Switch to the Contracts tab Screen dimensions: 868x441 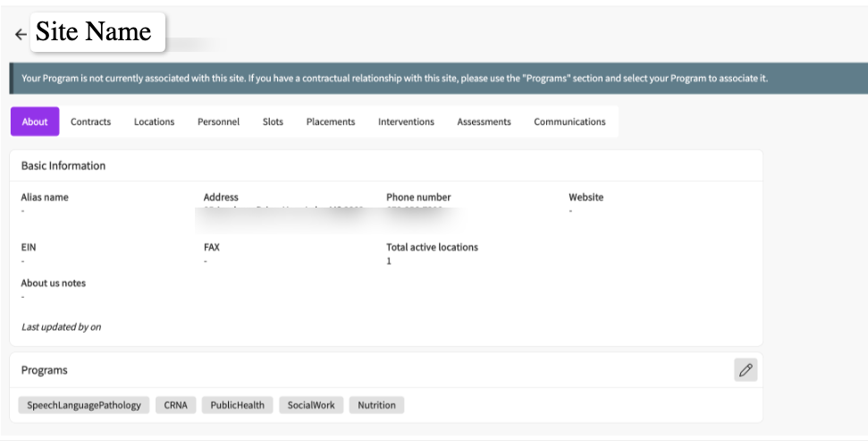click(90, 122)
